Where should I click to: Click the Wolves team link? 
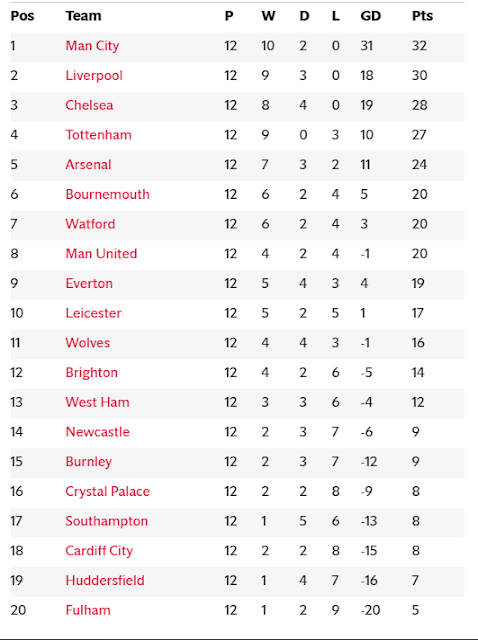click(x=87, y=342)
